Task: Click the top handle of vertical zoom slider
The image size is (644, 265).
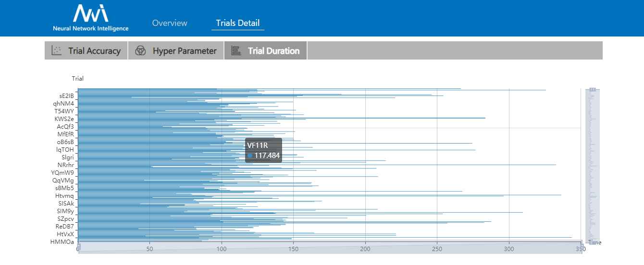Action: (x=593, y=89)
